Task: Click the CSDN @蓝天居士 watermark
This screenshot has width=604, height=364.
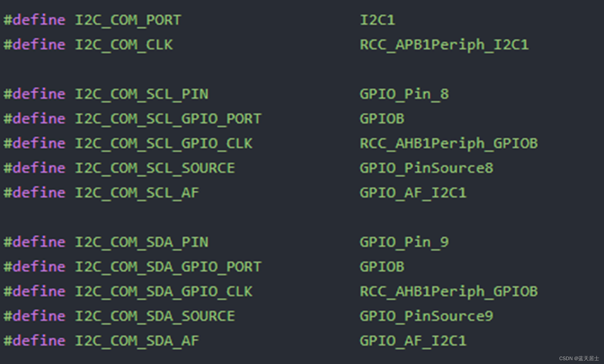Action: click(579, 358)
